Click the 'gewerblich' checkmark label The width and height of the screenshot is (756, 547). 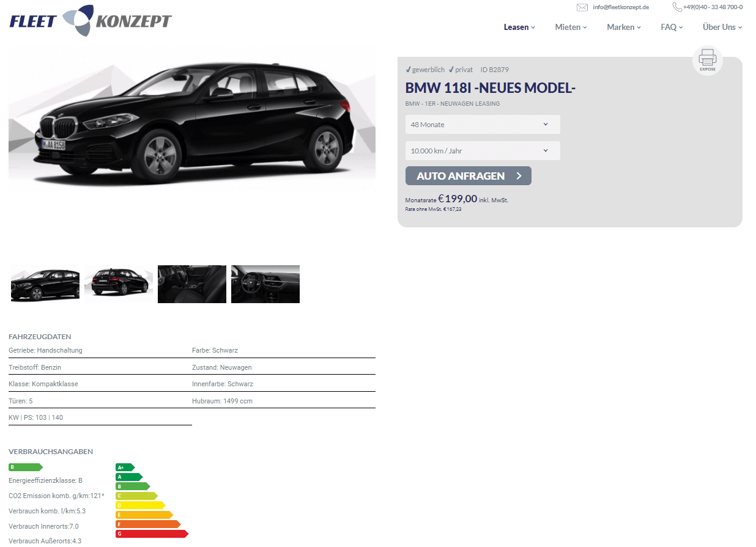click(x=425, y=70)
